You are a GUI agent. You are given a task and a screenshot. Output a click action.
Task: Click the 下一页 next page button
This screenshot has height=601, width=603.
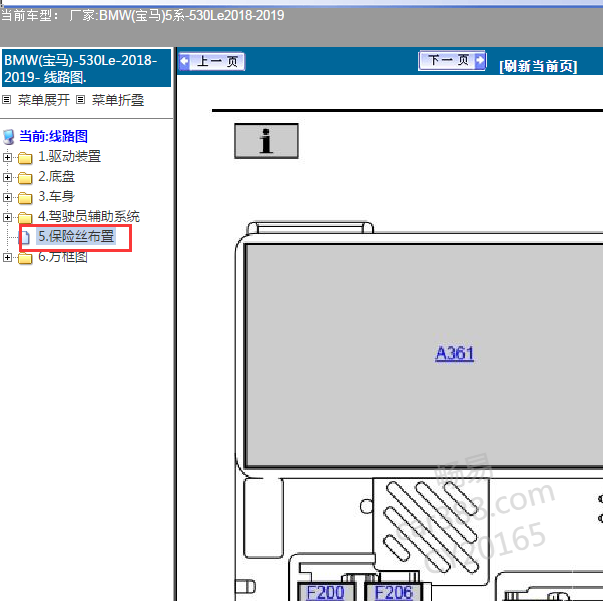(452, 60)
